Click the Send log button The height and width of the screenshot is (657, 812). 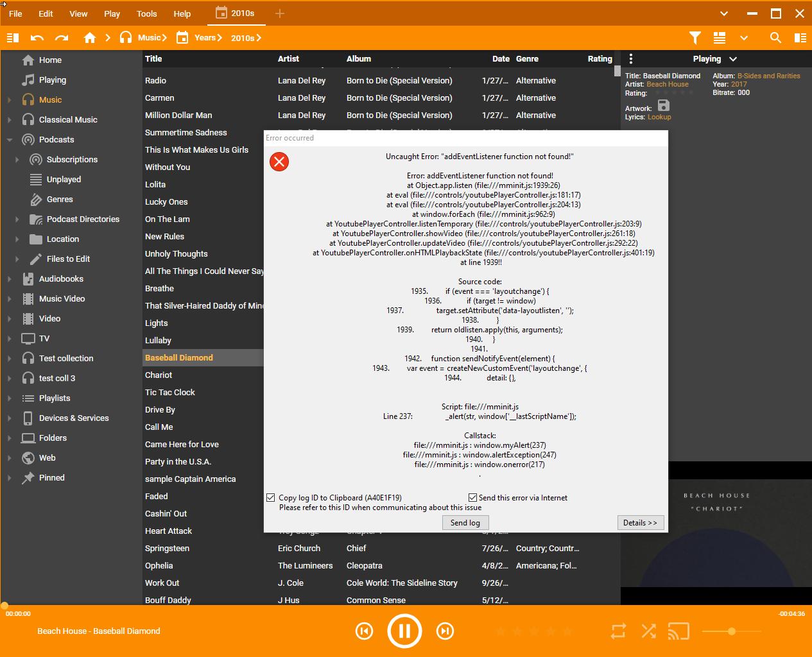(465, 523)
